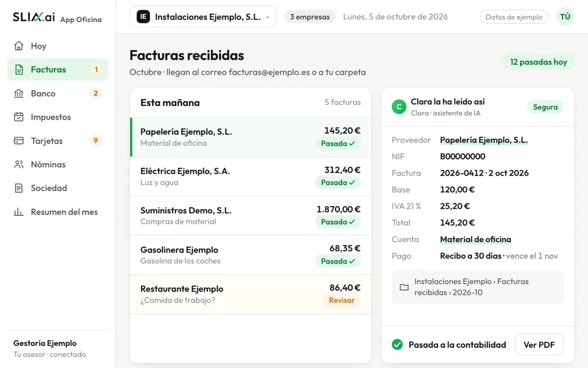
Task: Open the Banco section
Action: click(58, 93)
